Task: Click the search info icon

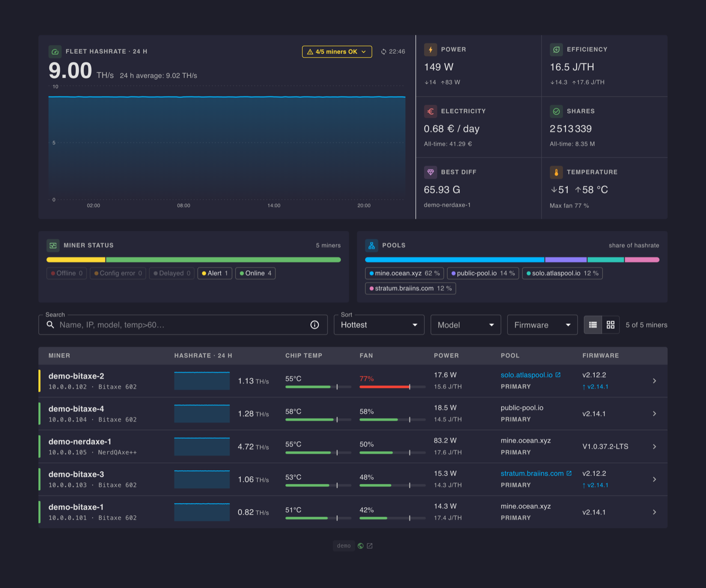Action: pos(315,325)
